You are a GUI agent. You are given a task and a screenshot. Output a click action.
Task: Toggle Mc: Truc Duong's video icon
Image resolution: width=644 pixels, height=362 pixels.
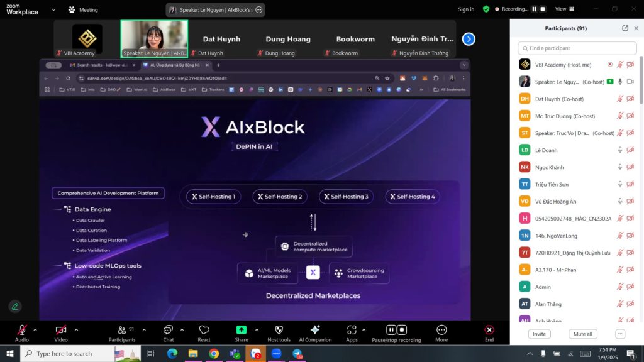[630, 116]
